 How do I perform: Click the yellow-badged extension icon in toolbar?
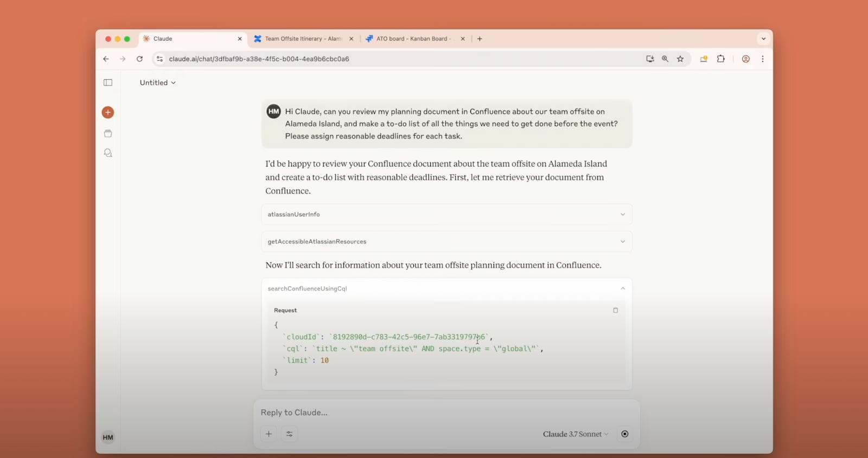(704, 59)
